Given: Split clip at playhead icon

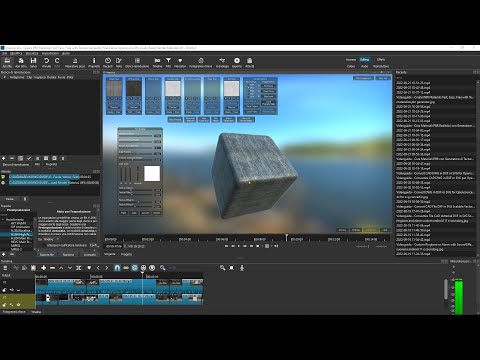Looking at the screenshot, I should pos(79,268).
